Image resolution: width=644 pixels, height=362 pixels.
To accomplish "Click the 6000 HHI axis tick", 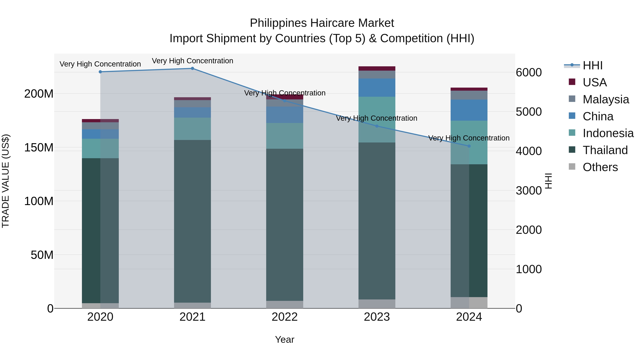I will point(529,72).
